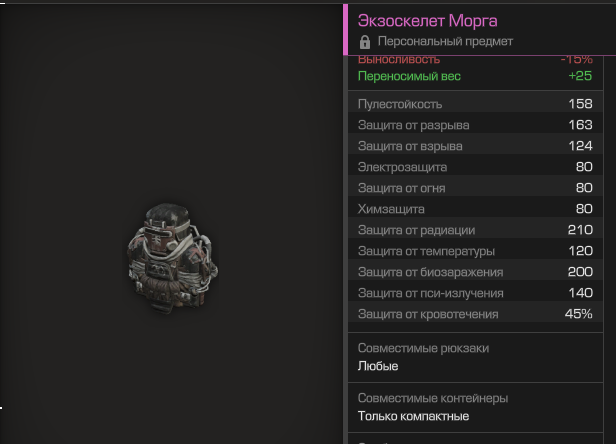The height and width of the screenshot is (444, 616).
Task: Select the Защита от разрыва row
Action: pyautogui.click(x=475, y=125)
